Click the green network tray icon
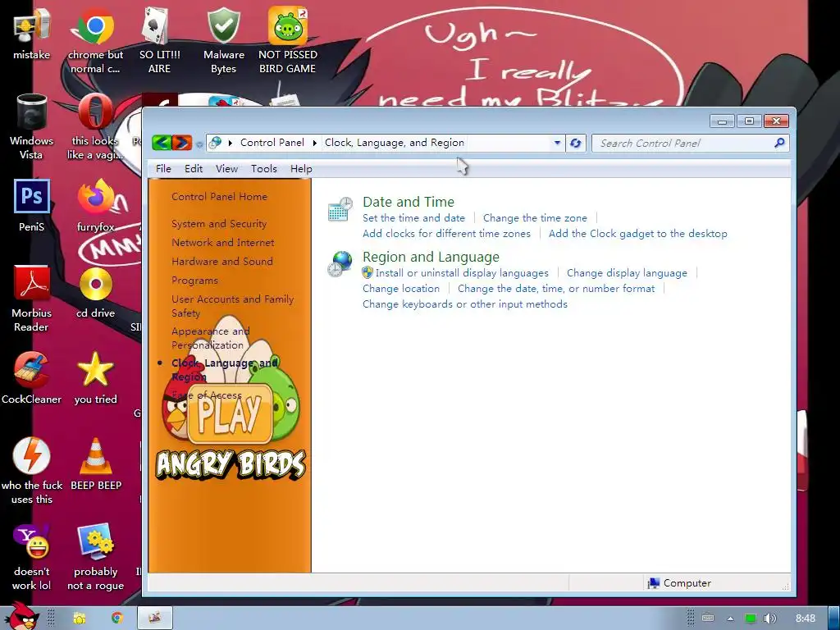840x630 pixels. coord(751,619)
